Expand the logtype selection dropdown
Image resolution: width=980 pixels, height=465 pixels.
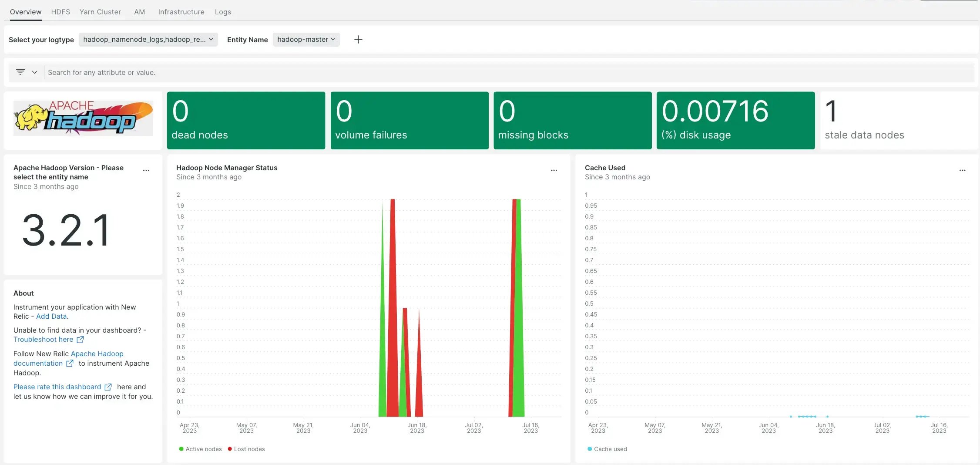148,40
